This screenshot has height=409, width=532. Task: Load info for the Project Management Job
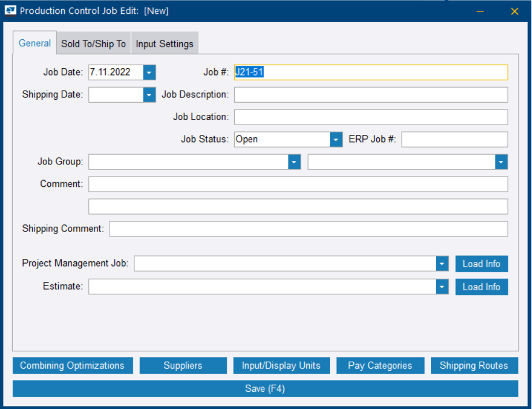[x=482, y=264]
